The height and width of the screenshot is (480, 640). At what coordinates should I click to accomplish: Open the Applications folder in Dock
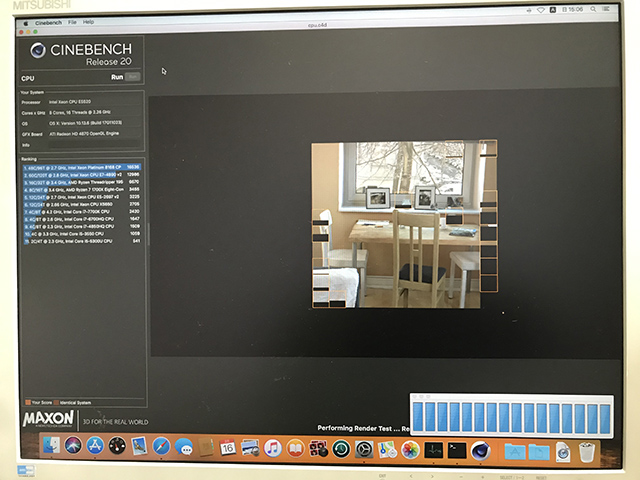coord(515,452)
